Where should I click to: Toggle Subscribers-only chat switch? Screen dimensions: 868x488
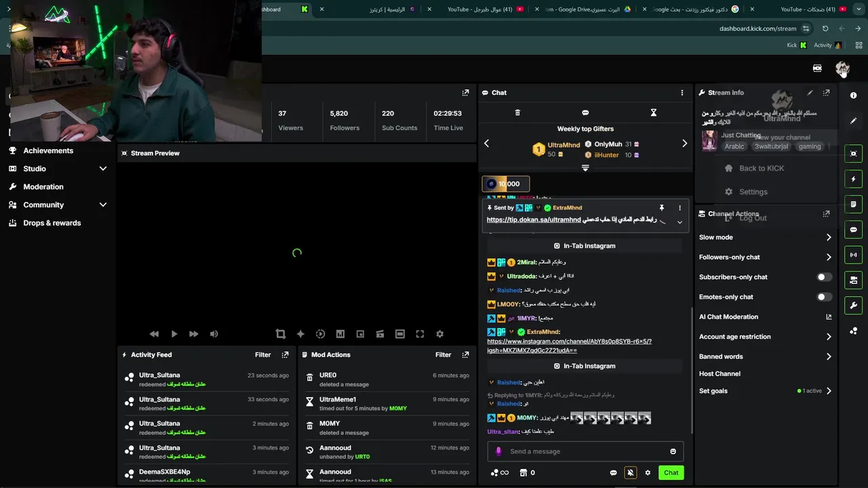pos(824,277)
